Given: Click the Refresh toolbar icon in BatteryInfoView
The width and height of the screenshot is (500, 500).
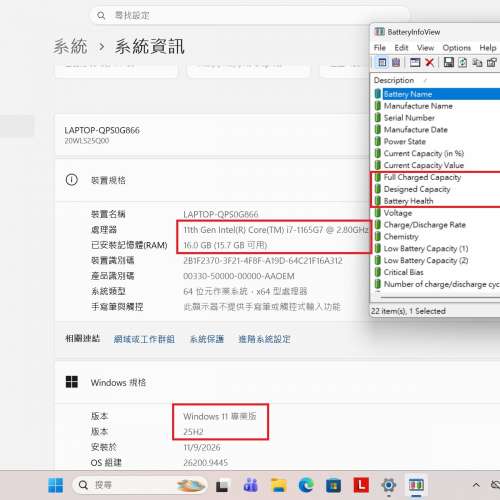Looking at the screenshot, I should (463, 62).
